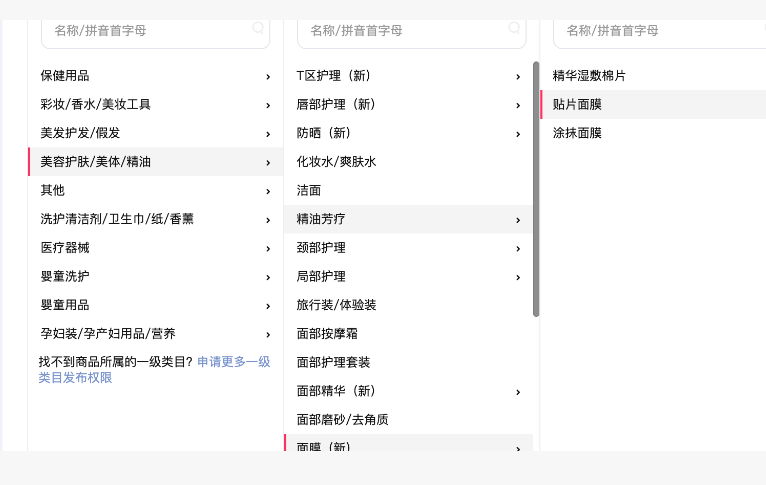
Task: Select the 医疗器械 category
Action: 65,248
